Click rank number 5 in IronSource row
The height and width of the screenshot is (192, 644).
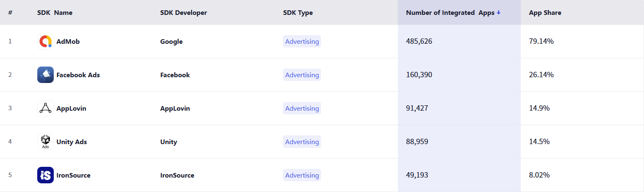pos(10,175)
